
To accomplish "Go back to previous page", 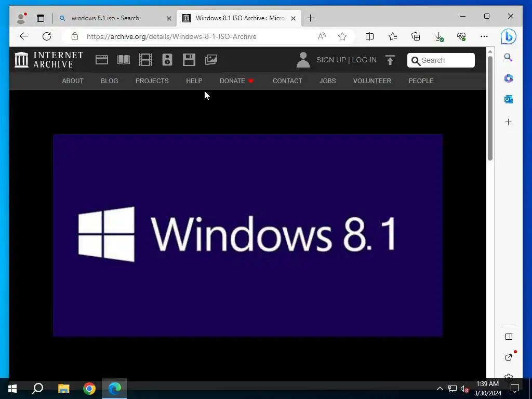I will (x=24, y=36).
